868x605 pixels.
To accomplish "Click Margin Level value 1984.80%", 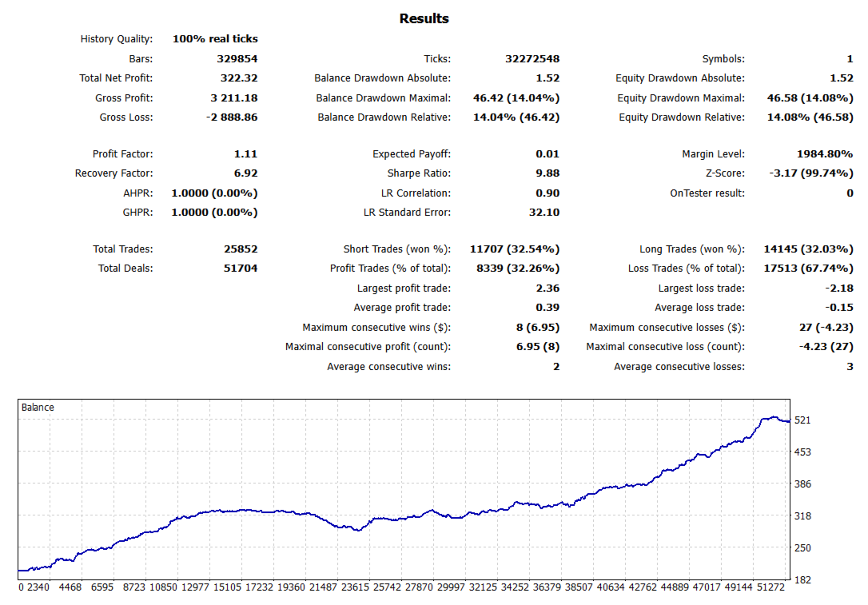I will 825,154.
